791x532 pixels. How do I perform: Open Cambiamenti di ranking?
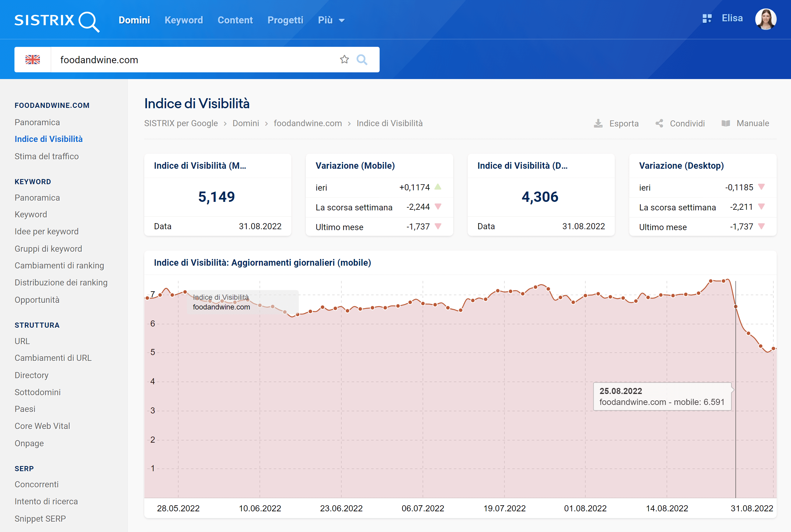coord(59,266)
